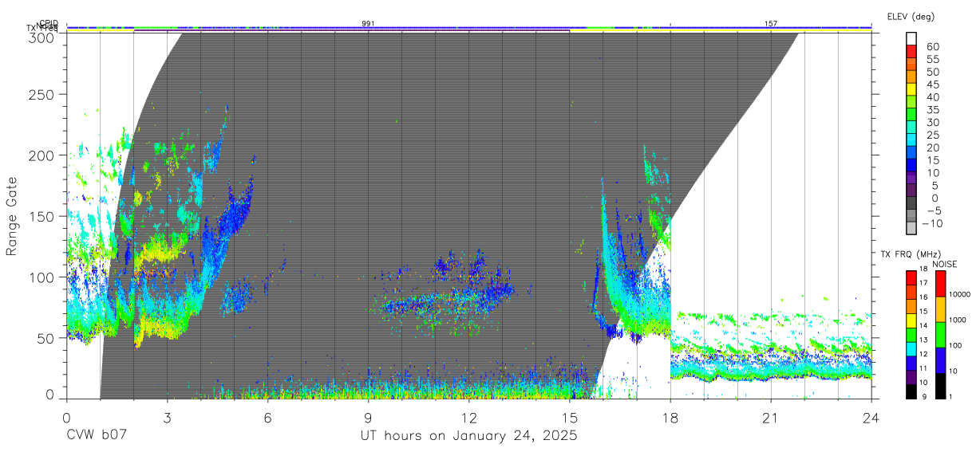Click the 150 tick on Range Gate axis
The image size is (980, 452).
41,216
